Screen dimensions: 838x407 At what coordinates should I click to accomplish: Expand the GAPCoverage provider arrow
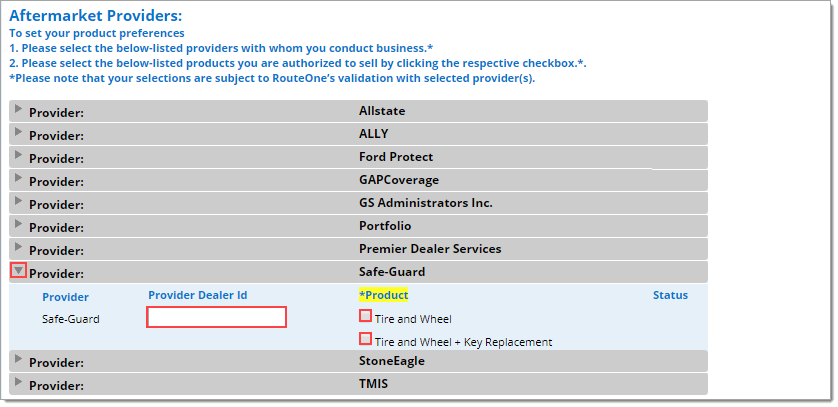pyautogui.click(x=19, y=178)
